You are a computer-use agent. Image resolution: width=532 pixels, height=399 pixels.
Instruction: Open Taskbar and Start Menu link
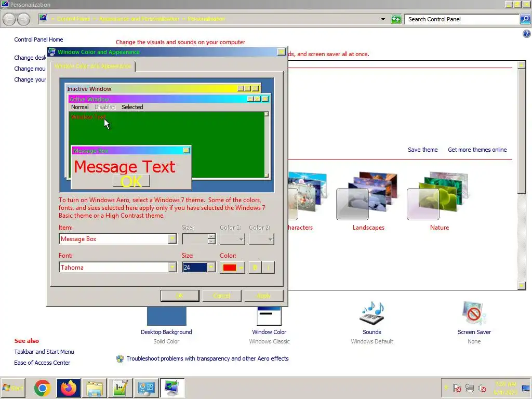(44, 352)
